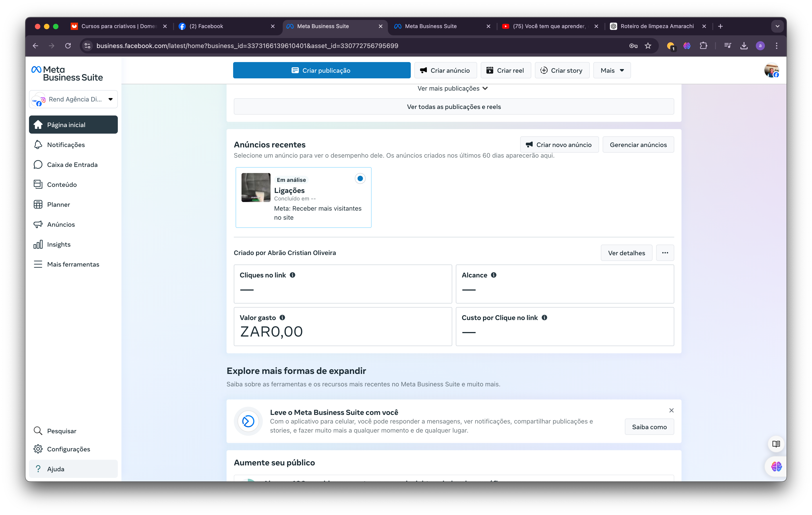812x515 pixels.
Task: Click Gerenciar anúncios button
Action: (x=638, y=144)
